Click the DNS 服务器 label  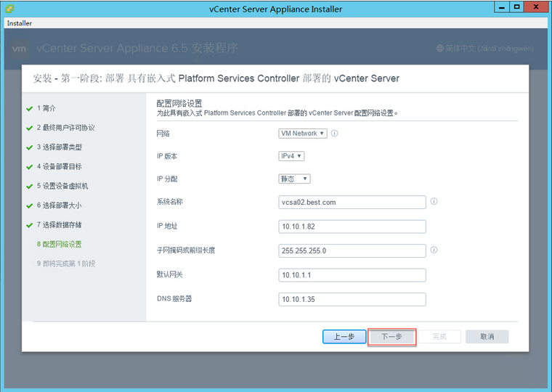pos(174,299)
